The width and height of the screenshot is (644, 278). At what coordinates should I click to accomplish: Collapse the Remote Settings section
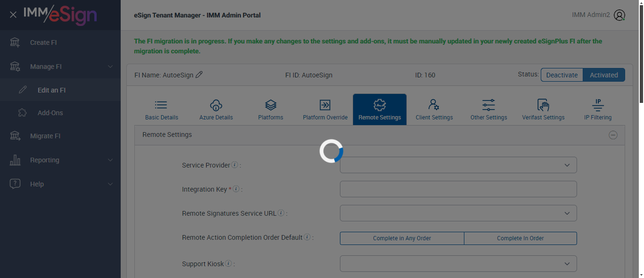pos(613,135)
